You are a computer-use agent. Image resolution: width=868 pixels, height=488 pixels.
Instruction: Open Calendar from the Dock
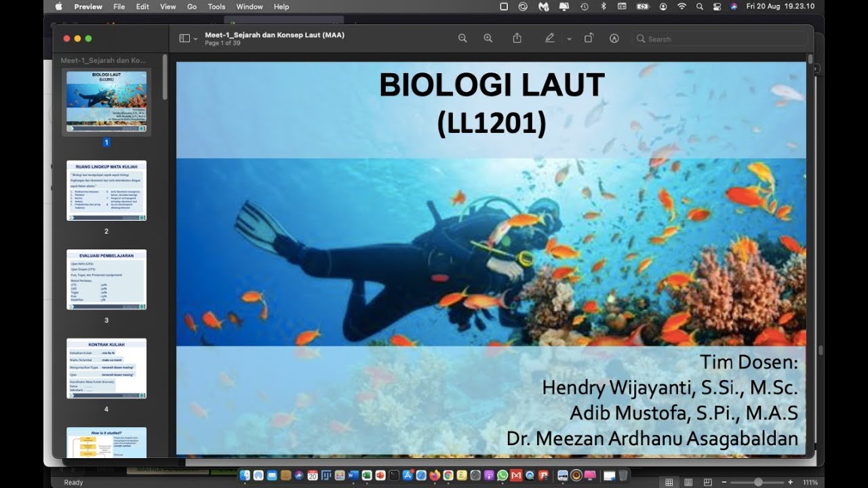pos(313,476)
